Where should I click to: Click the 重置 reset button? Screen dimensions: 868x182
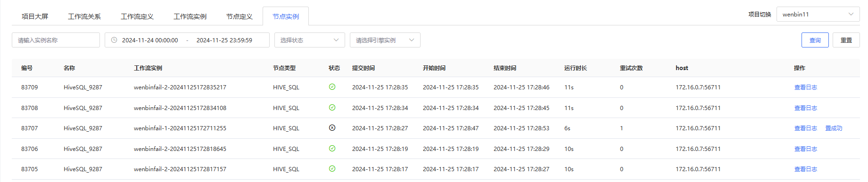click(x=846, y=40)
